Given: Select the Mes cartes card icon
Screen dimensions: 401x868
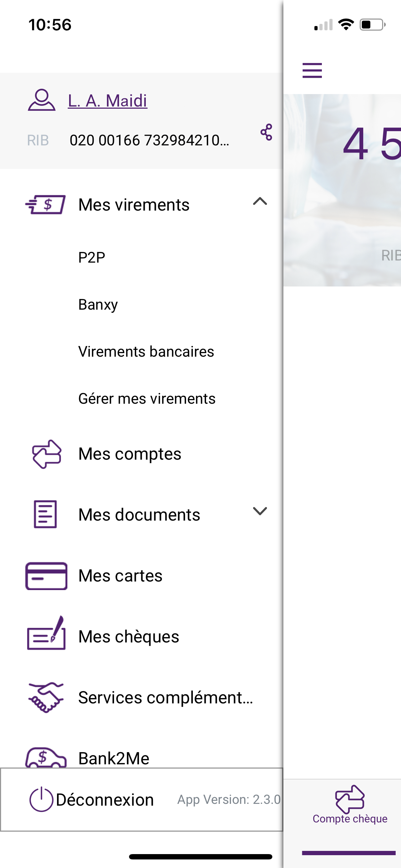Looking at the screenshot, I should click(x=46, y=575).
